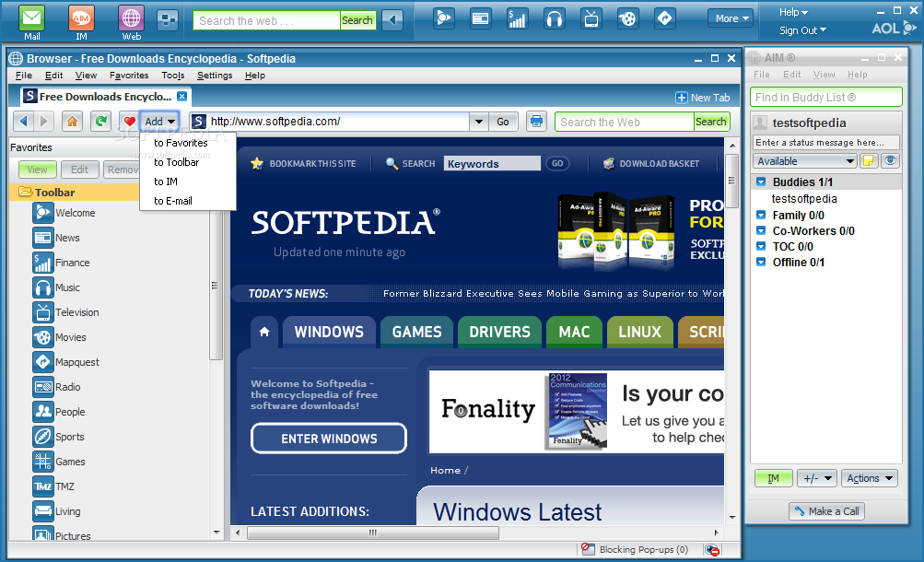Click the Favorites View button
Viewport: 924px width, 562px height.
coord(37,170)
